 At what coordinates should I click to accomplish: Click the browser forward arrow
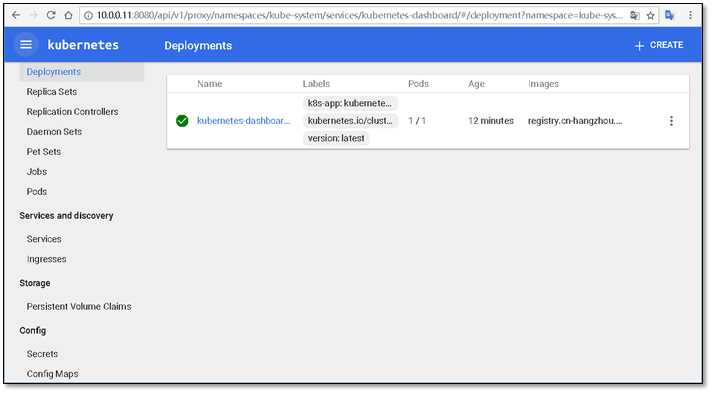click(33, 15)
